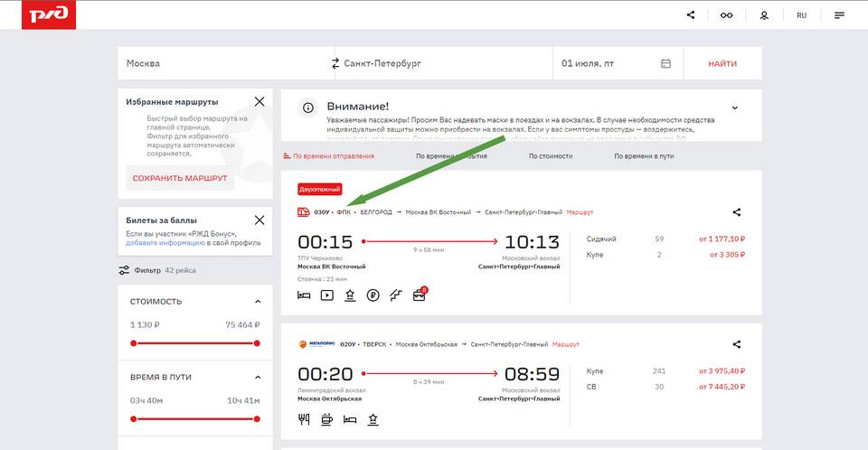Open user profile icon in header
The width and height of the screenshot is (868, 450).
764,15
